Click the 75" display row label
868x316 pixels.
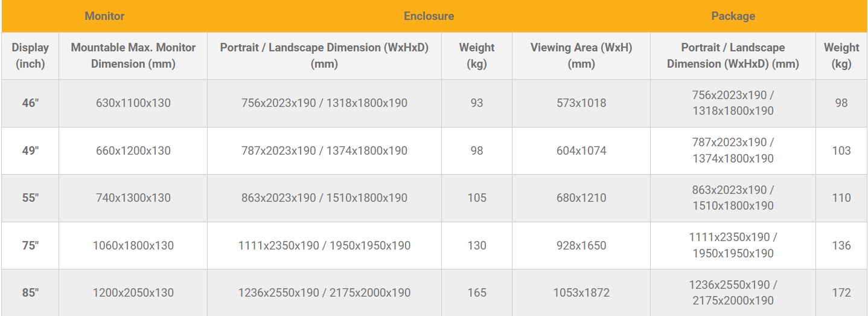pos(30,245)
